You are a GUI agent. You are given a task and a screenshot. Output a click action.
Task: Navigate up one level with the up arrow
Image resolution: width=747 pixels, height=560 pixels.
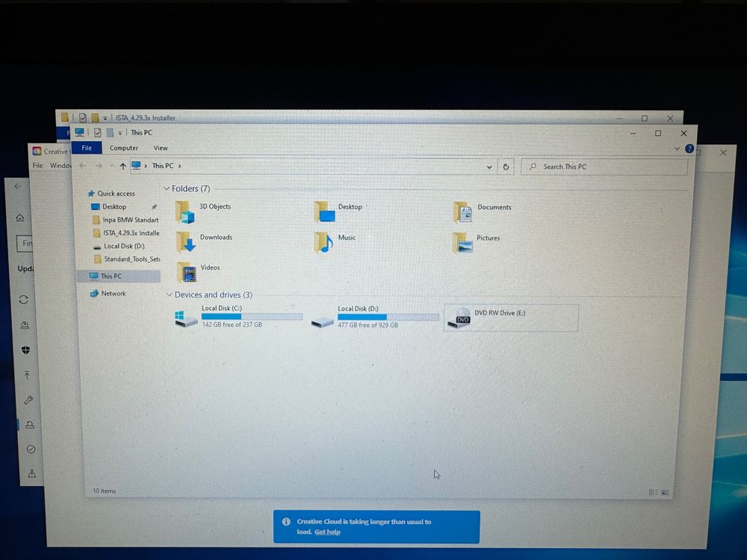[123, 166]
